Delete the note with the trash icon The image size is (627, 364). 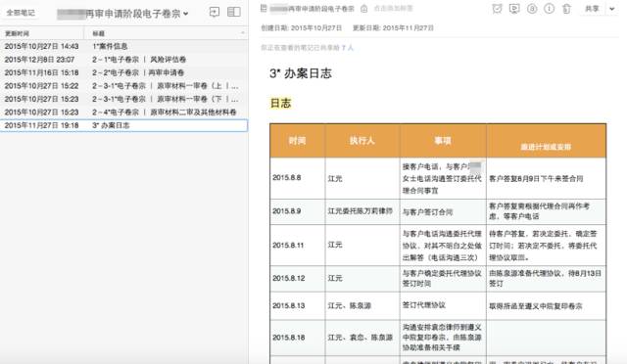coord(566,9)
